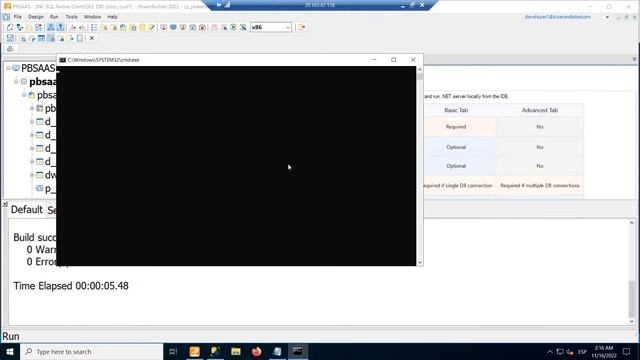Minimize the cmd.exe window
The width and height of the screenshot is (640, 360).
tap(374, 60)
